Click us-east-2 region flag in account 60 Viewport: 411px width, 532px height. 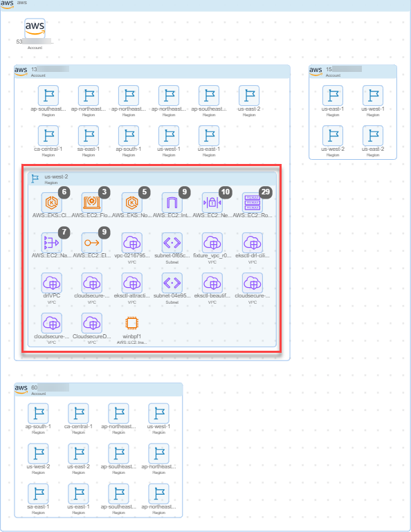(78, 453)
